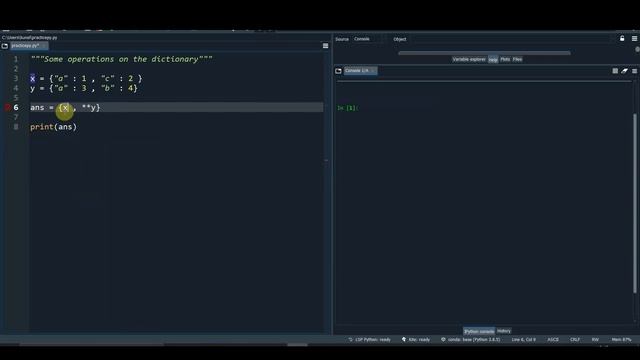
Task: Open the IPython console options menu
Action: pos(634,71)
